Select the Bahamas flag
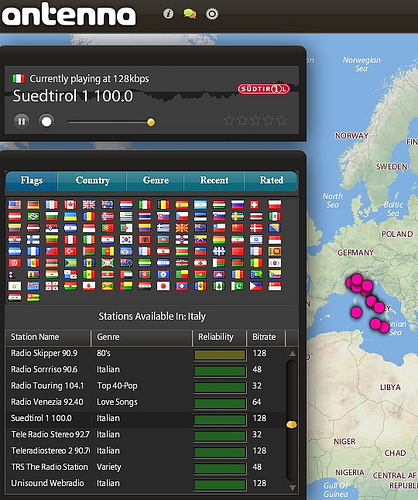Screen dimensions: 418x500 tap(70, 263)
